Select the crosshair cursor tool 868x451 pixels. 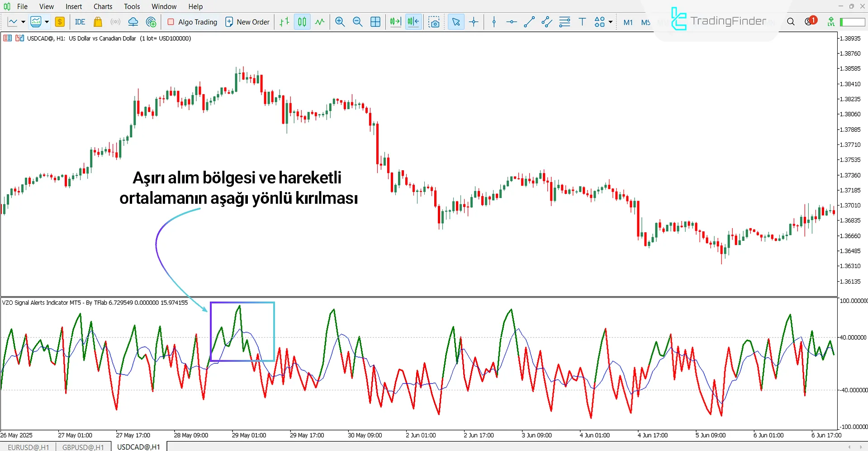[474, 22]
